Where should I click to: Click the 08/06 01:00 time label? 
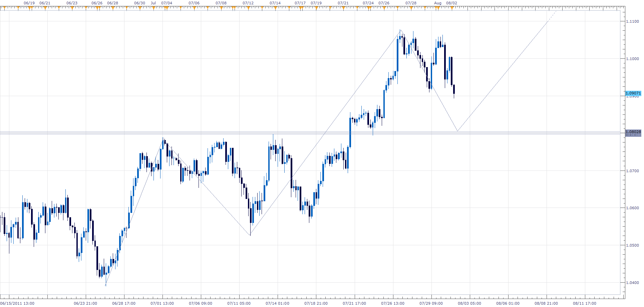508,303
